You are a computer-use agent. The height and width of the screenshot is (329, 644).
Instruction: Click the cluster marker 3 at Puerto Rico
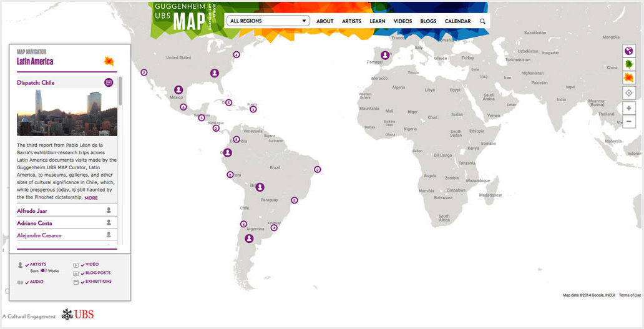tap(253, 109)
